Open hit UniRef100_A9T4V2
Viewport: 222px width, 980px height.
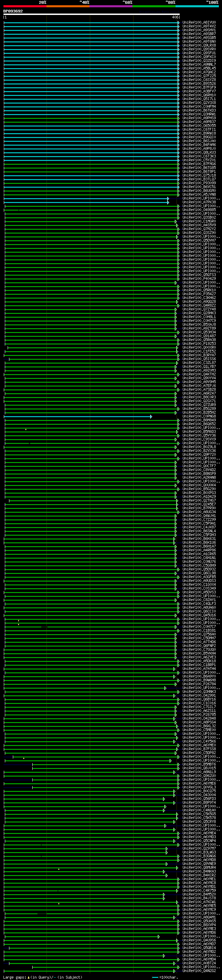point(199,26)
